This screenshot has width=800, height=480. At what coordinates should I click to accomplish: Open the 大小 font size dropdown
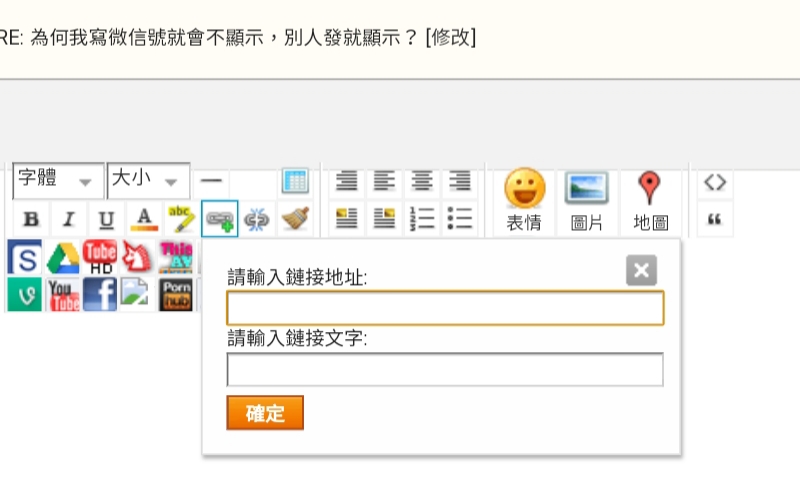click(x=148, y=180)
